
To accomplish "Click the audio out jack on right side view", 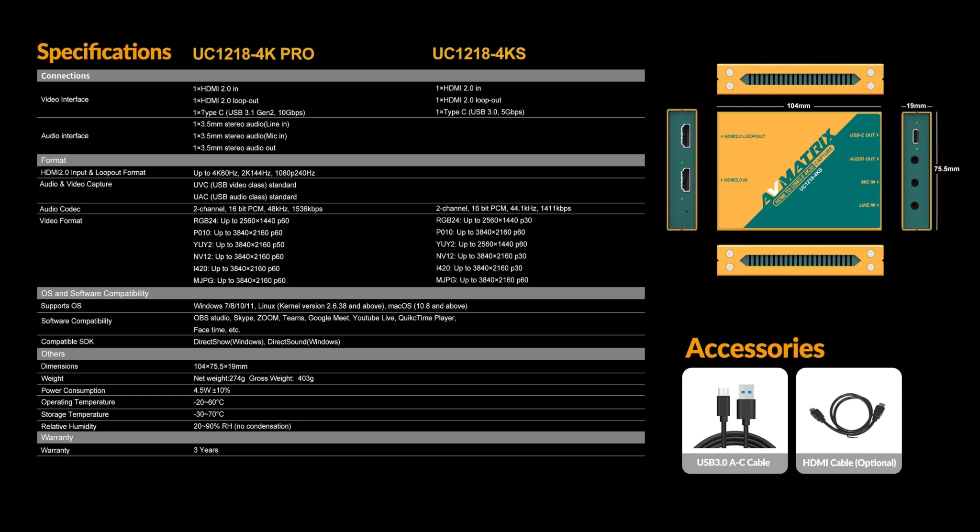I will (x=914, y=160).
